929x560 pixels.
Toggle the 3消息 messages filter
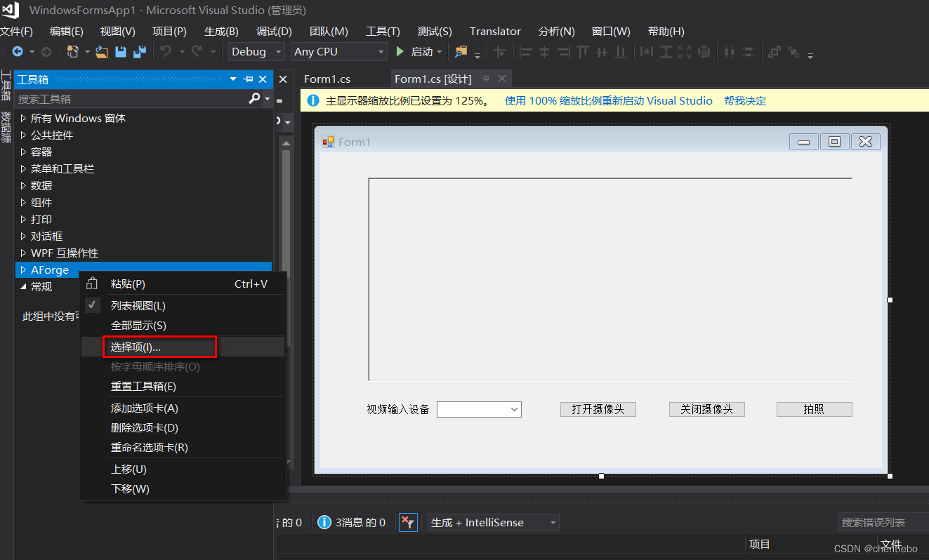pos(351,522)
